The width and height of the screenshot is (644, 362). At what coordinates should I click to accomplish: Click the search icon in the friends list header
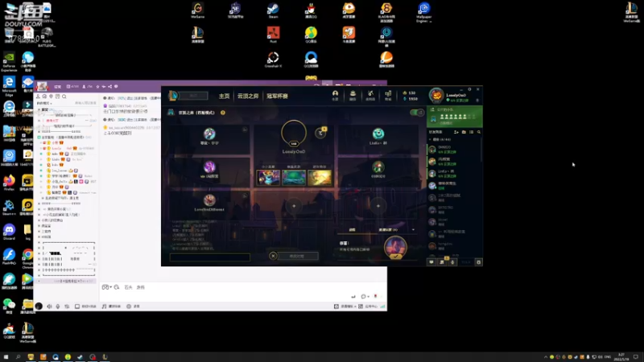[x=478, y=132]
